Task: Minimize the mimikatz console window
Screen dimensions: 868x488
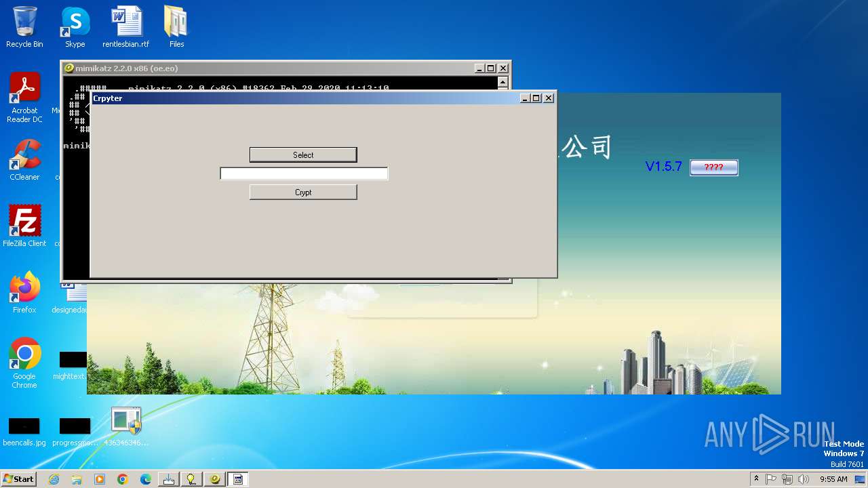Action: pos(479,68)
